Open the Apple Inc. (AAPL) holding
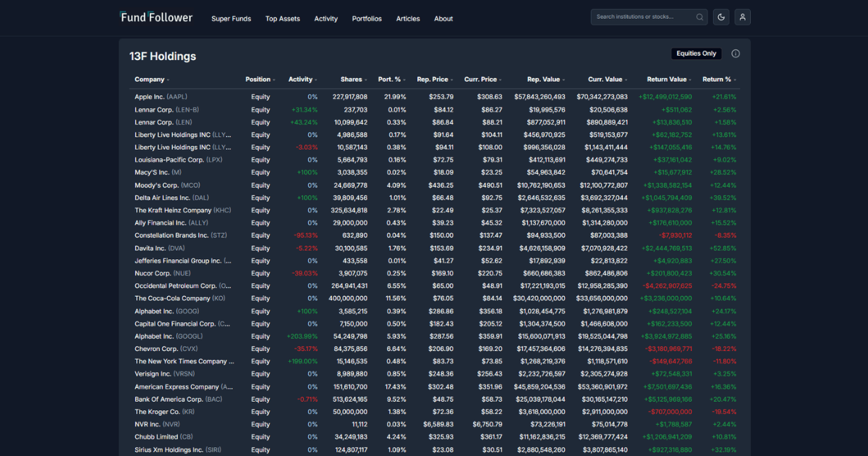 click(x=161, y=97)
